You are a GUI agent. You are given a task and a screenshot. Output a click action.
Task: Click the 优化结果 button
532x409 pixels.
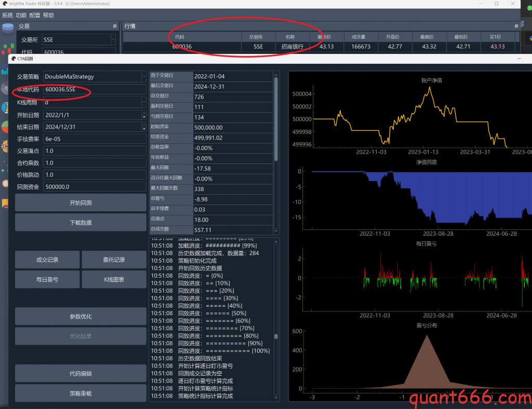click(81, 336)
